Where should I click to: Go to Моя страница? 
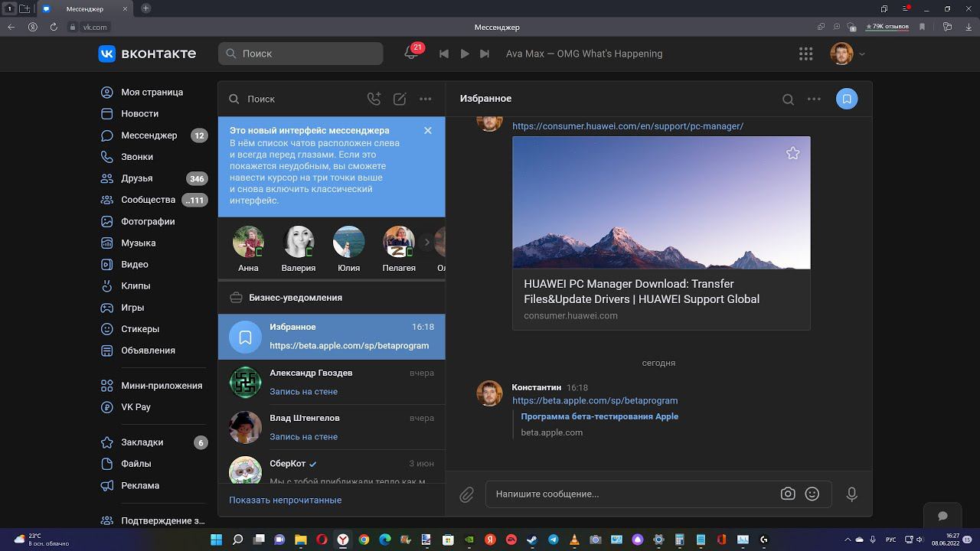coord(152,92)
